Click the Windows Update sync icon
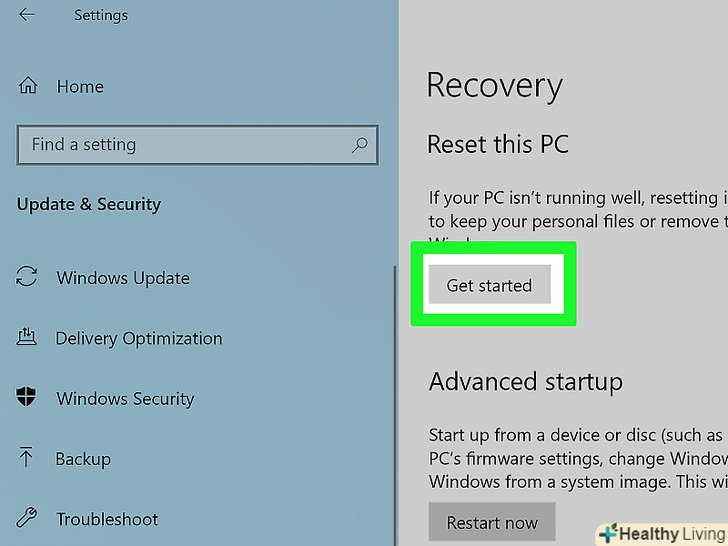 point(28,277)
